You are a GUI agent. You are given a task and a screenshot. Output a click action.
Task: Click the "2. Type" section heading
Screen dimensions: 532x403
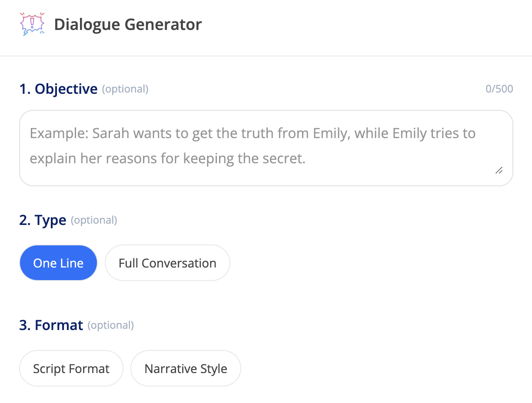[42, 220]
